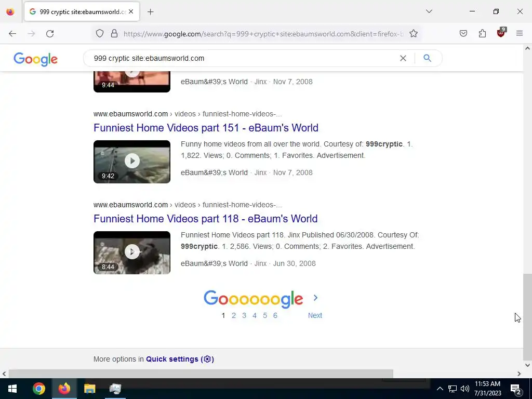Open Funniest Home Videos part 118 result
Image resolution: width=532 pixels, height=399 pixels.
206,219
